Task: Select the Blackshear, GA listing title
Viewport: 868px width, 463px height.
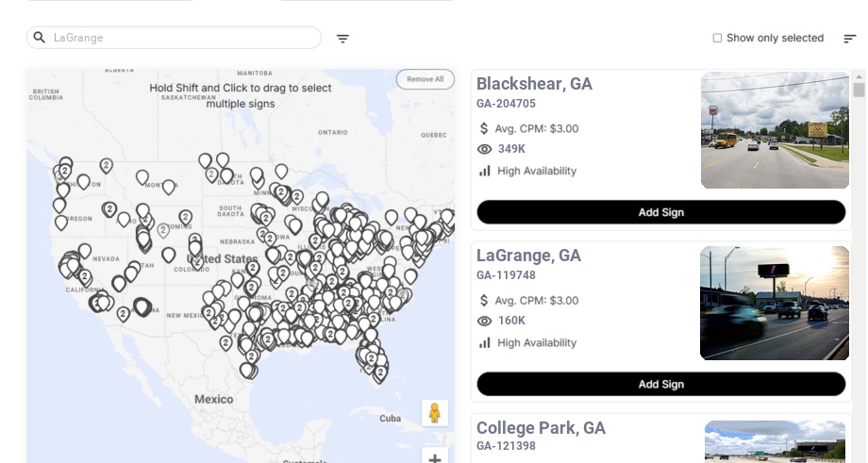Action: point(534,84)
